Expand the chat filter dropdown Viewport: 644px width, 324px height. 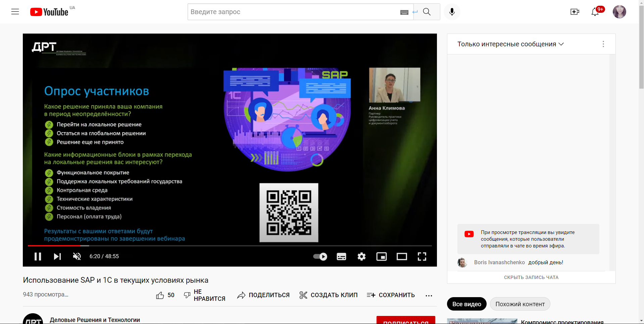[510, 44]
